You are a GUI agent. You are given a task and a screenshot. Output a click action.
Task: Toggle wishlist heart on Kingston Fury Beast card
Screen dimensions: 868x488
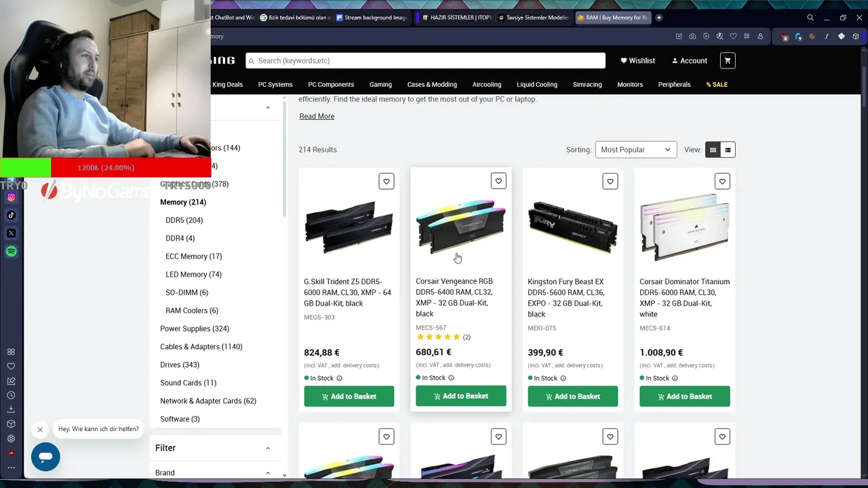point(610,181)
